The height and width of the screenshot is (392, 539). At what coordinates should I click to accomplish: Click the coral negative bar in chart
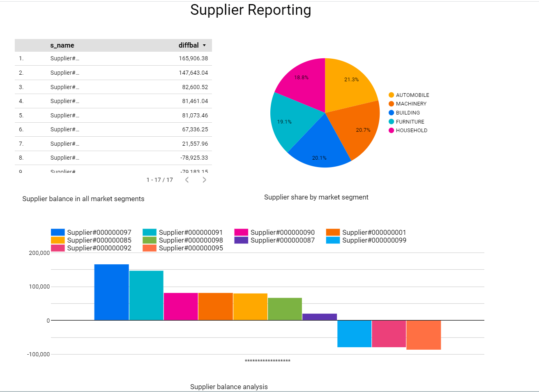coord(424,335)
